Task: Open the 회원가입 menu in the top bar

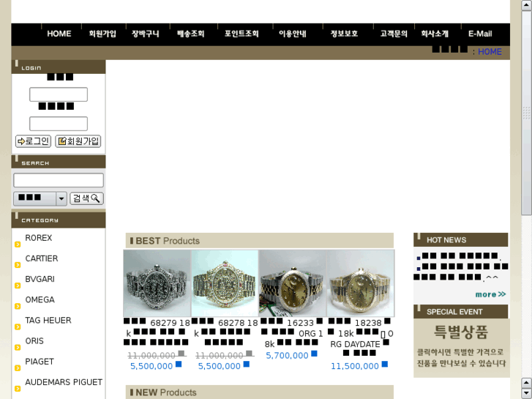Action: pos(102,34)
